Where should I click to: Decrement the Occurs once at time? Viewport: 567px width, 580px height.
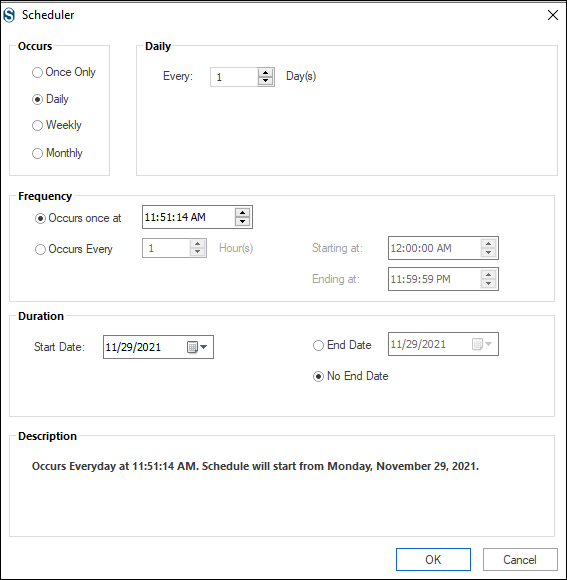coord(242,221)
